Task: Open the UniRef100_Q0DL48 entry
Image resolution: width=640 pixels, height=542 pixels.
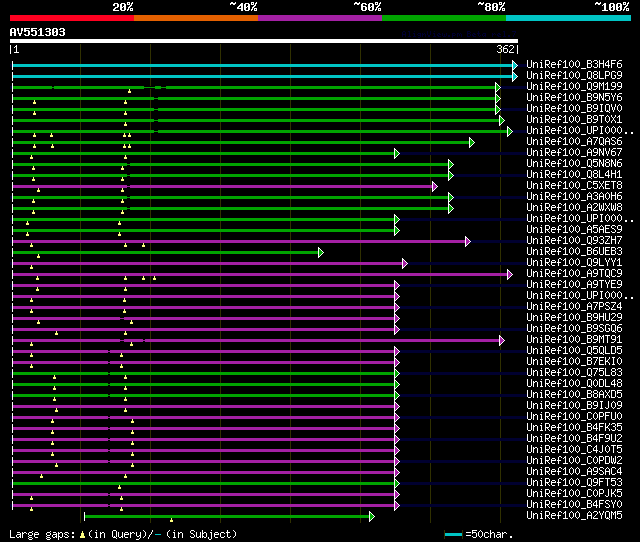Action: coord(574,384)
